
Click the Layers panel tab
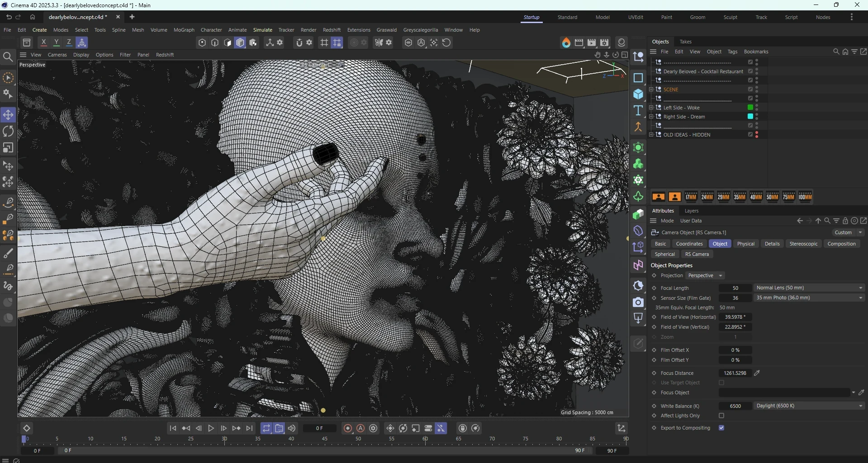point(691,211)
